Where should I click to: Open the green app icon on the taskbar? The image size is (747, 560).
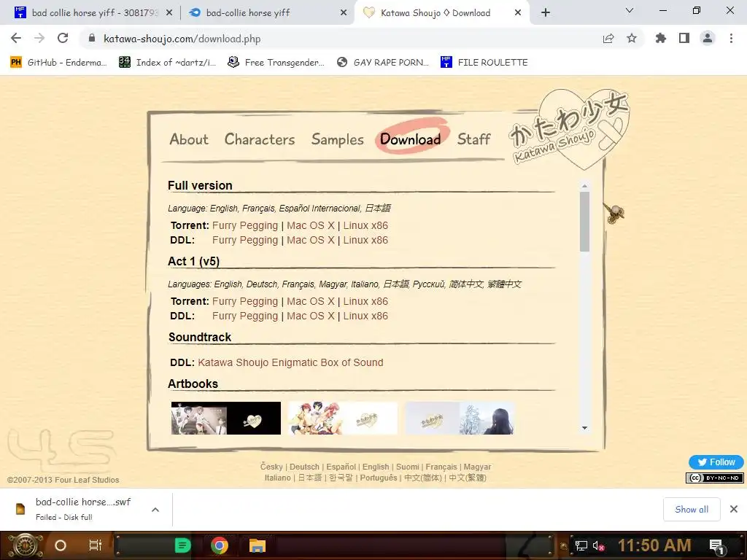(x=182, y=545)
